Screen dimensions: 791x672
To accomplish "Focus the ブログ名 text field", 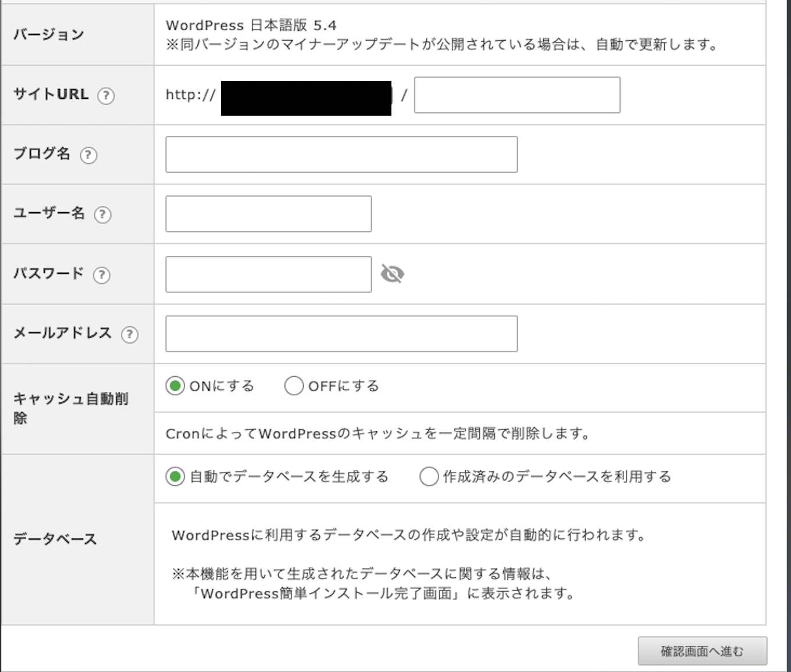I will [341, 155].
